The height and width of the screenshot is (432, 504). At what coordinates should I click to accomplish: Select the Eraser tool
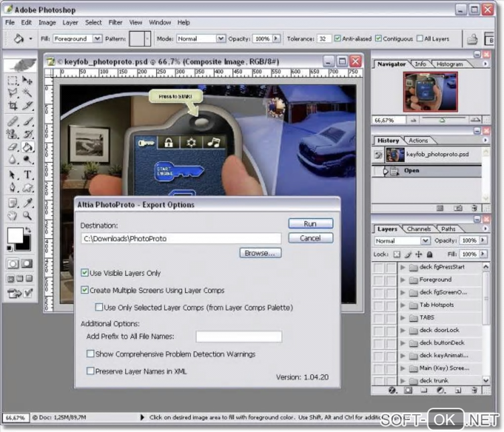click(x=12, y=147)
